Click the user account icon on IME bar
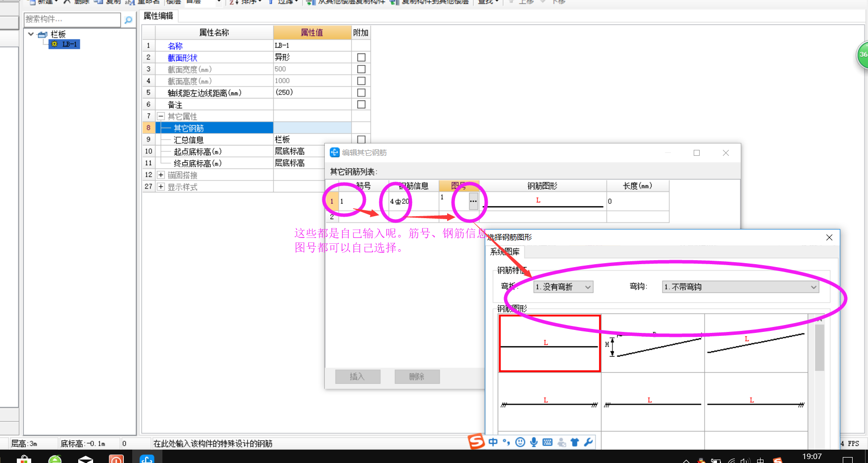Image resolution: width=868 pixels, height=463 pixels. click(562, 442)
